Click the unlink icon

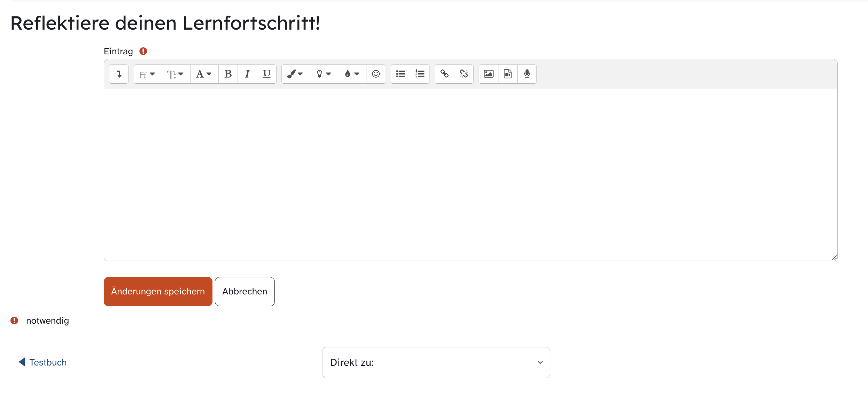tap(464, 74)
